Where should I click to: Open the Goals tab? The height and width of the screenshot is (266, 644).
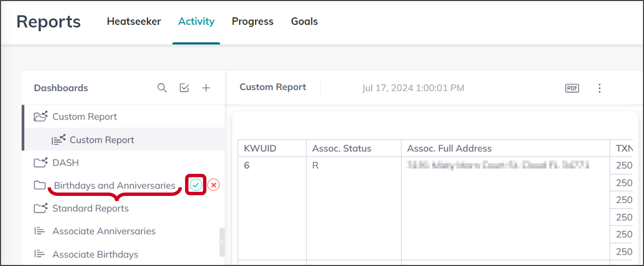click(x=304, y=22)
